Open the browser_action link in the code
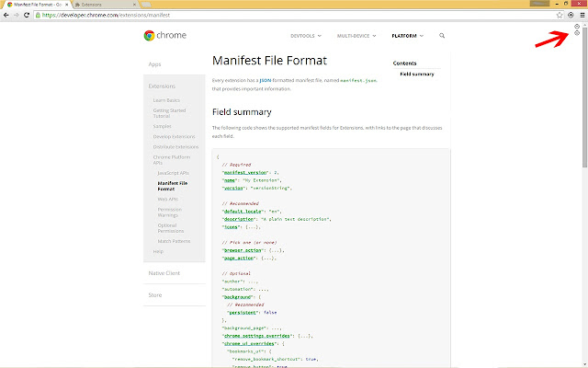The height and width of the screenshot is (368, 588). (243, 250)
